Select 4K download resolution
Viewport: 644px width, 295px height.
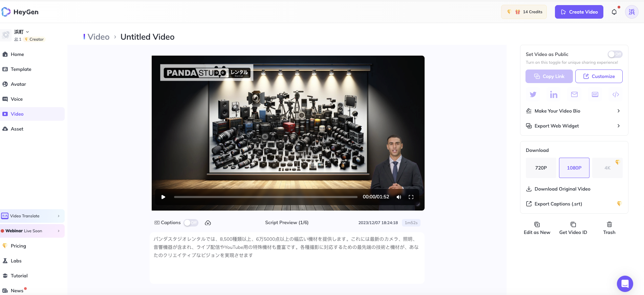[607, 168]
